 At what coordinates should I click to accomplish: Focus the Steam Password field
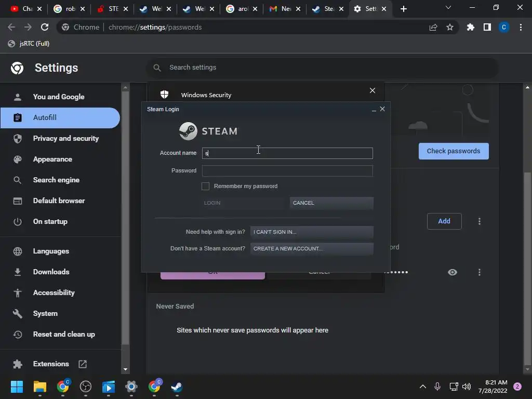click(x=287, y=170)
